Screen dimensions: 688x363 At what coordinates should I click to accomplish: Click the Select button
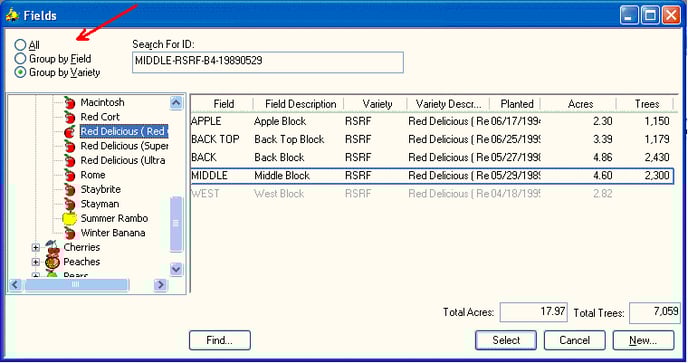[x=506, y=340]
